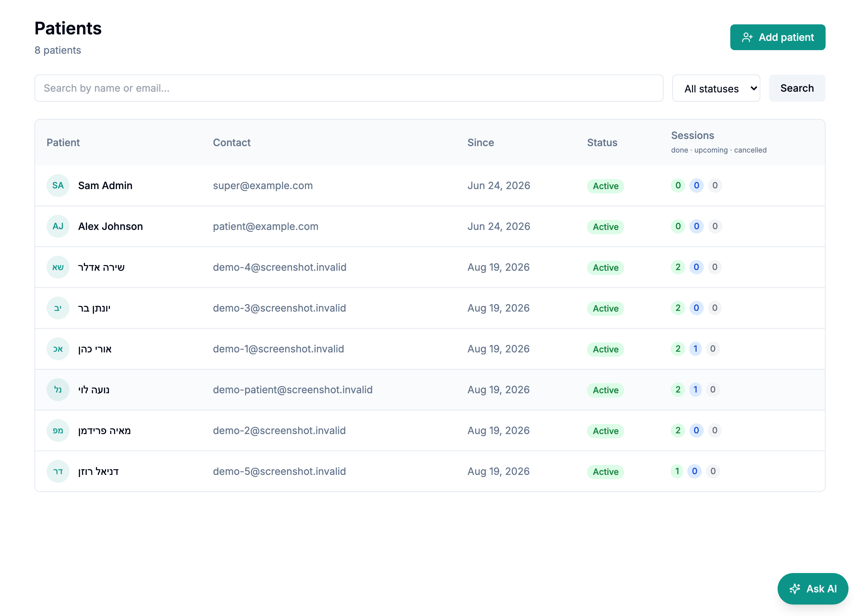
Task: Click done count 1 in demo-5 row
Action: (677, 471)
